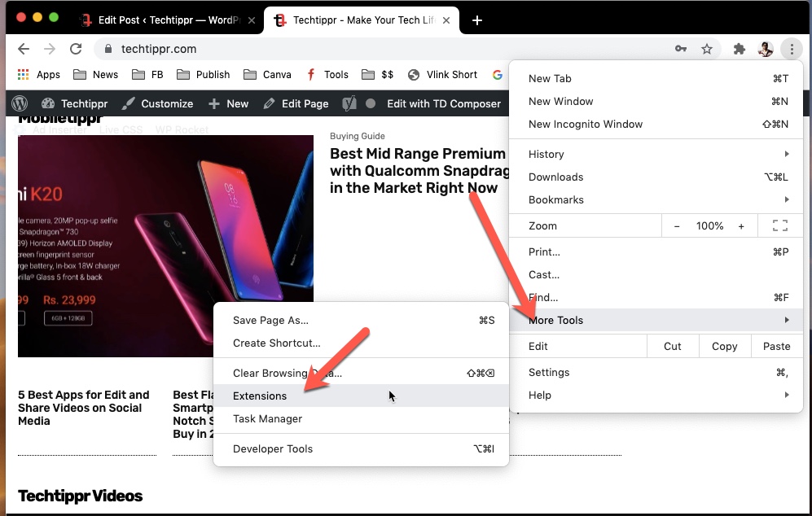Open the Extensions puzzle icon
This screenshot has height=516, width=812.
click(739, 49)
